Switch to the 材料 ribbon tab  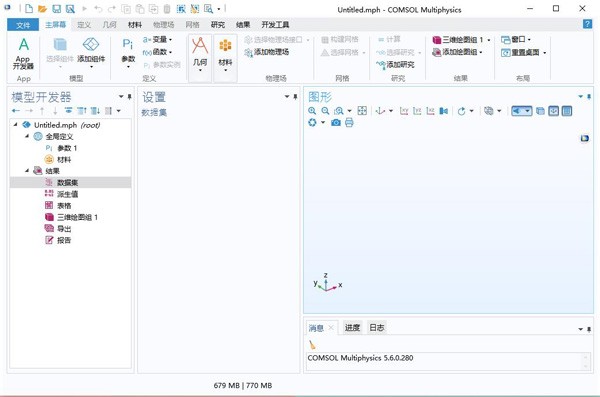pos(135,25)
